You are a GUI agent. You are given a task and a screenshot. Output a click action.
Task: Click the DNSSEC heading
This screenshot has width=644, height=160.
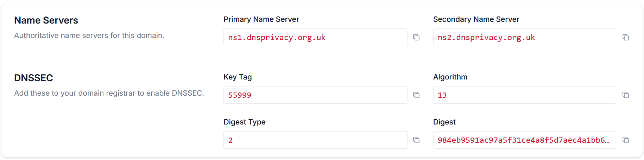(33, 78)
